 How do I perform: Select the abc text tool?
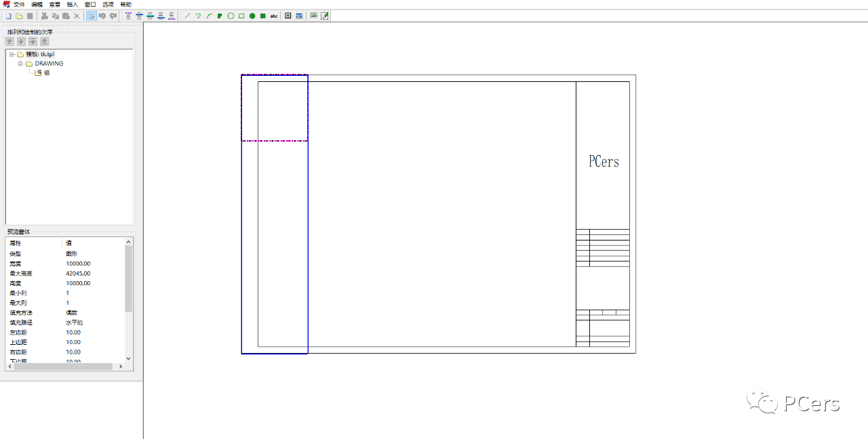(274, 16)
